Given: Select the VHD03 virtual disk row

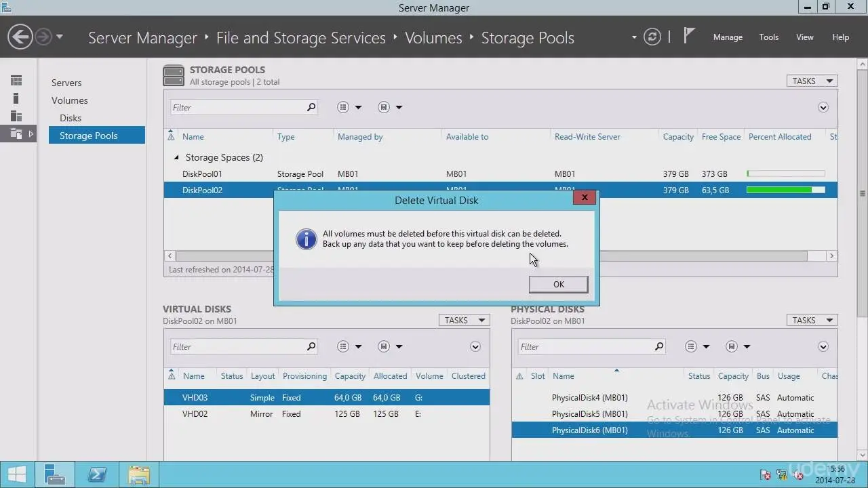Looking at the screenshot, I should coord(326,398).
